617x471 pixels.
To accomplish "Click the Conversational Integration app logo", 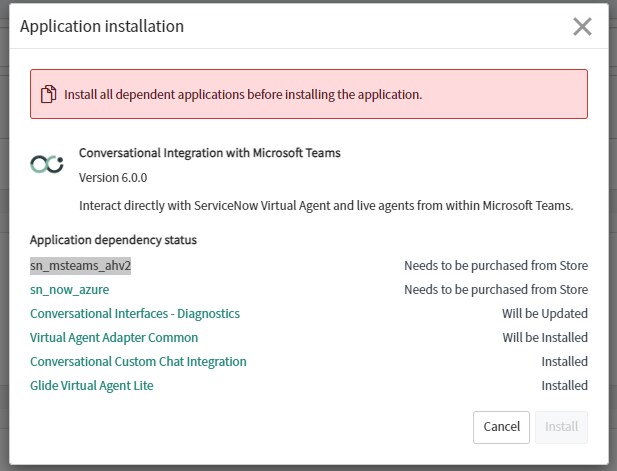I will point(47,164).
